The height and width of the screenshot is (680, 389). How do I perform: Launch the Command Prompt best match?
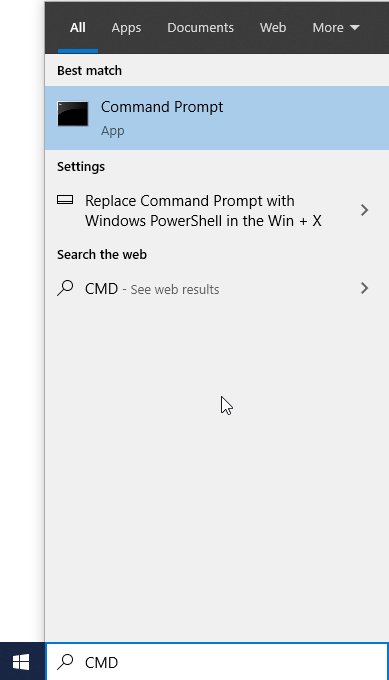[217, 118]
